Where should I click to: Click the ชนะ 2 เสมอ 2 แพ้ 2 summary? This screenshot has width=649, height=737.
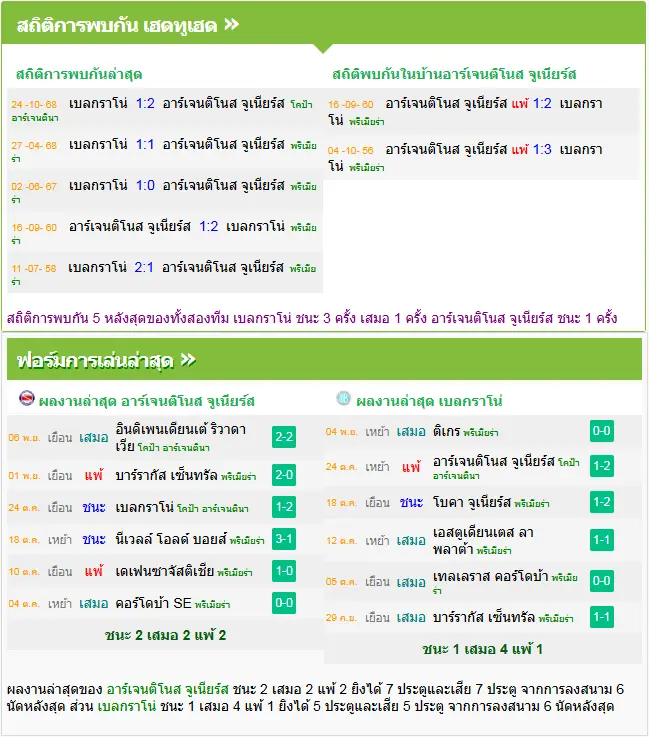(165, 635)
